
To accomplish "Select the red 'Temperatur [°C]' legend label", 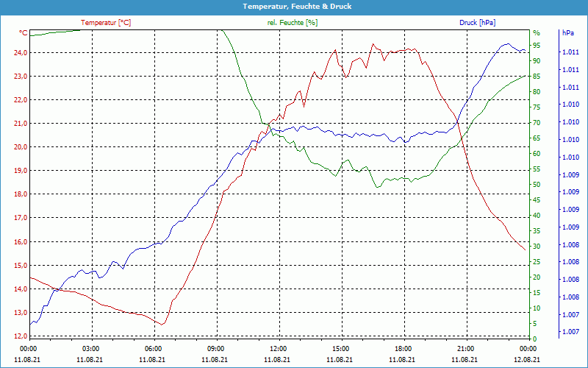I will 106,23.
